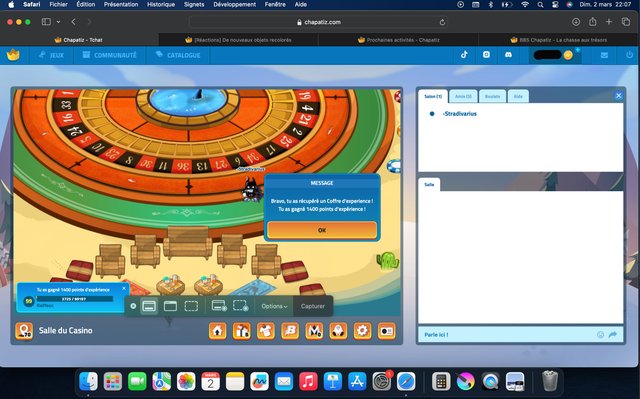Close the screenshot toolbar

coord(133,306)
